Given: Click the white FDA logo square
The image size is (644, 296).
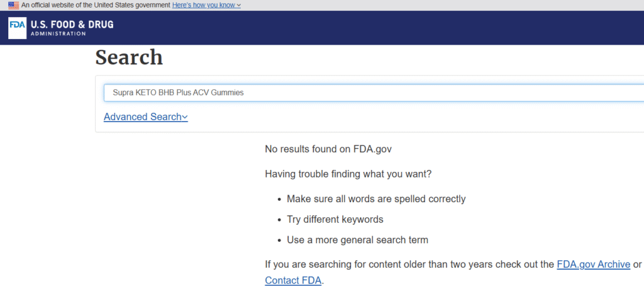Looking at the screenshot, I should click(18, 28).
